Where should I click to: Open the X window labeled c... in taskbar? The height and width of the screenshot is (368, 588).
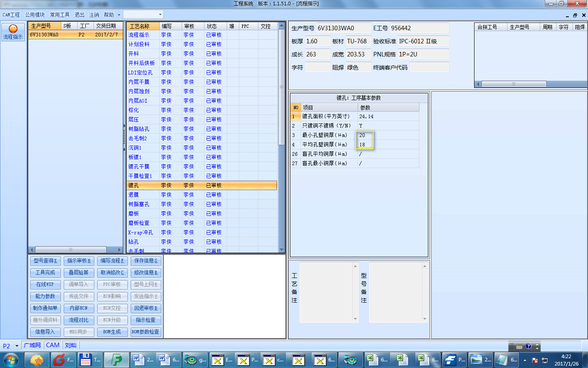tap(273, 360)
